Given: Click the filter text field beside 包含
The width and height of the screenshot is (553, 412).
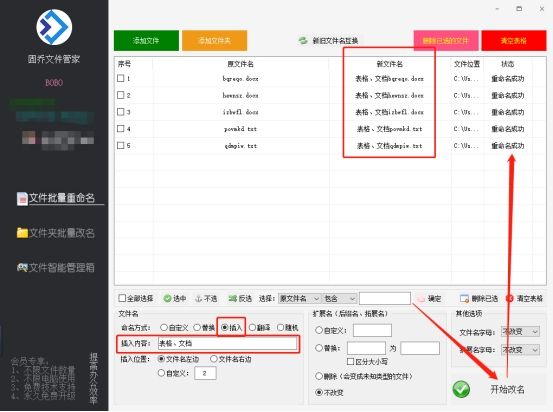Looking at the screenshot, I should [x=385, y=298].
